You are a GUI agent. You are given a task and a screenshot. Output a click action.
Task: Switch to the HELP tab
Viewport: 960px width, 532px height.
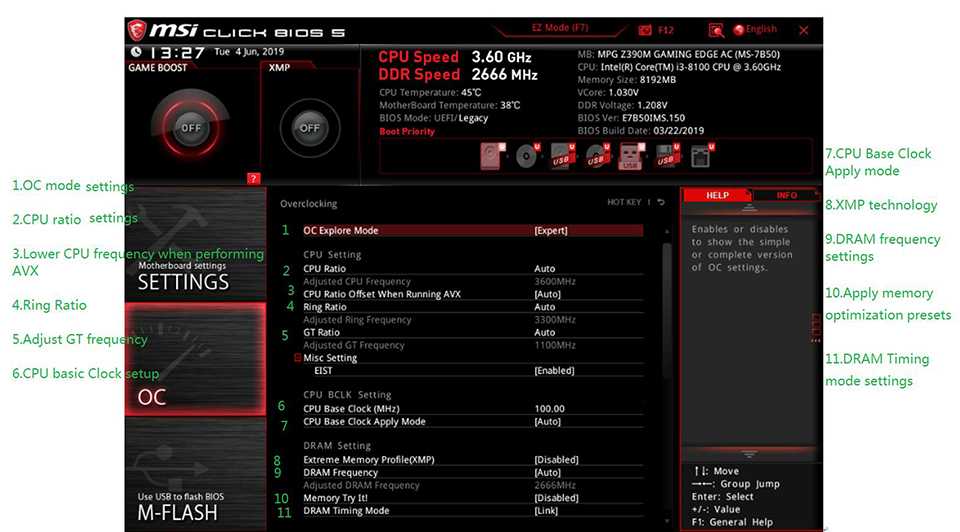coord(717,195)
